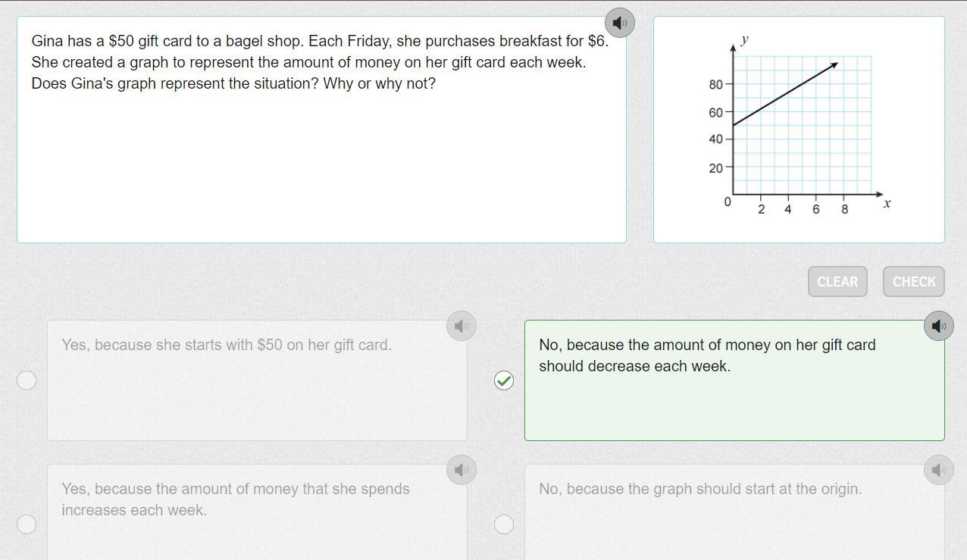The image size is (967, 560).
Task: Play audio for 'starts with $50' answer
Action: [x=461, y=326]
